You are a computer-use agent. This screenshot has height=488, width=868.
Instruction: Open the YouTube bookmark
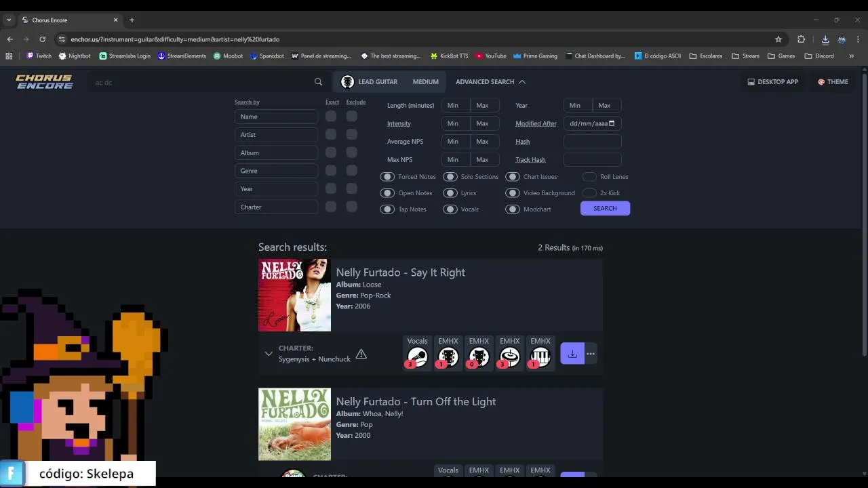[x=491, y=56]
